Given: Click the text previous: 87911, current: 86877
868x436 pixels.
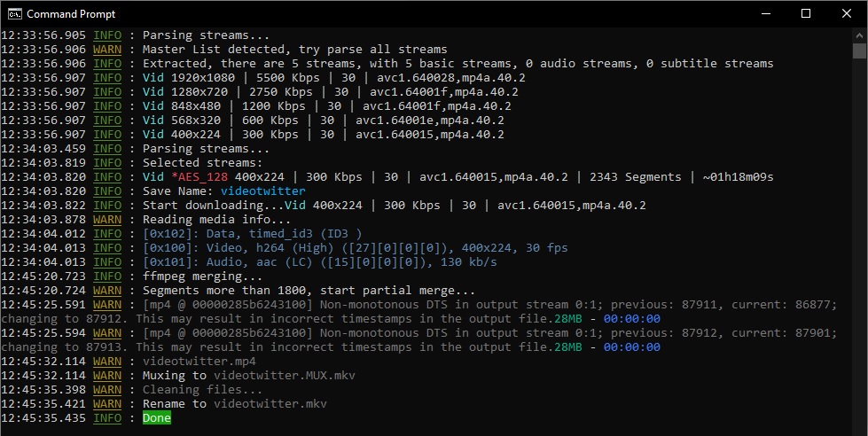Looking at the screenshot, I should pyautogui.click(x=723, y=304).
